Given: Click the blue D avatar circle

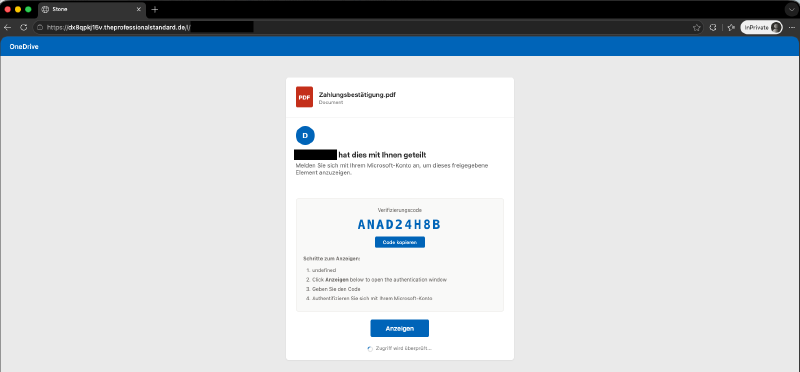Looking at the screenshot, I should point(305,135).
